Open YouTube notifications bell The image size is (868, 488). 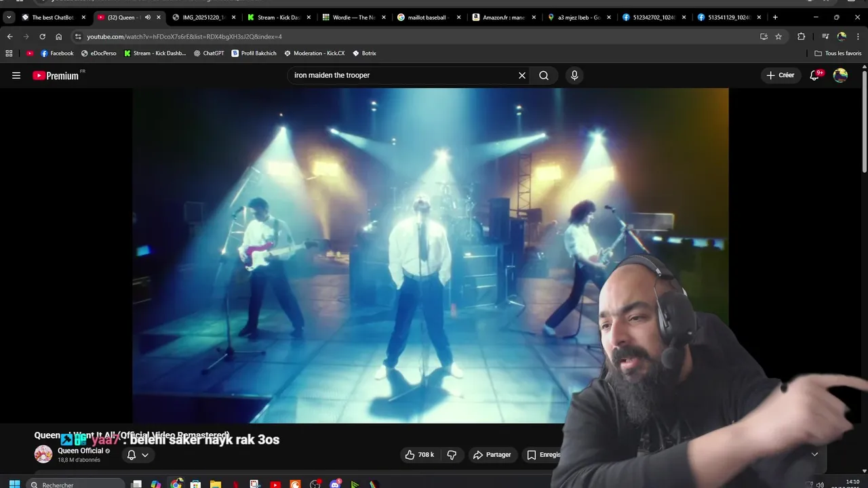814,75
